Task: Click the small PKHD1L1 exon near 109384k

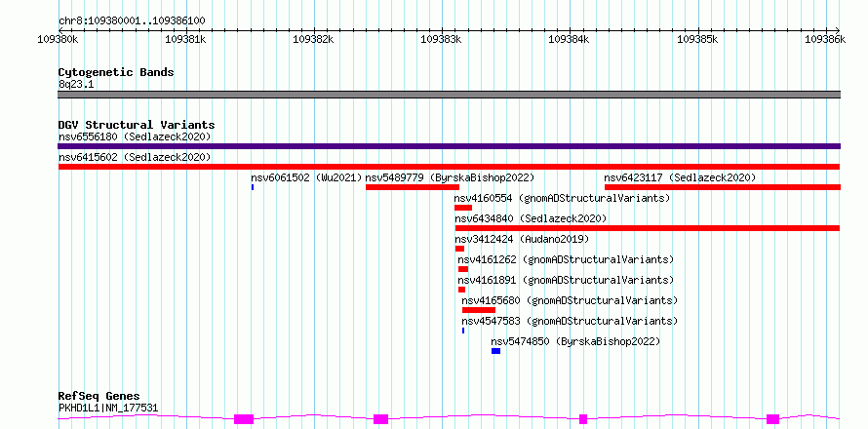Action: pyautogui.click(x=583, y=419)
